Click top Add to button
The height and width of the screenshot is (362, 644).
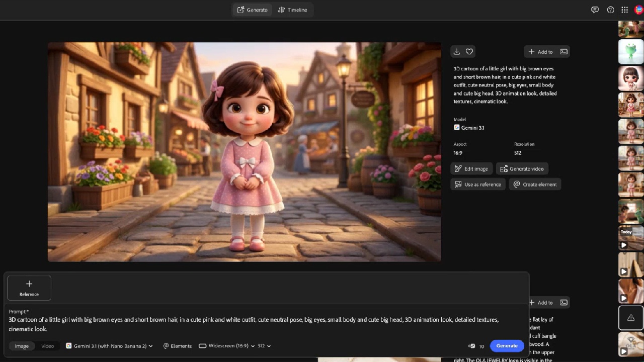(x=540, y=52)
